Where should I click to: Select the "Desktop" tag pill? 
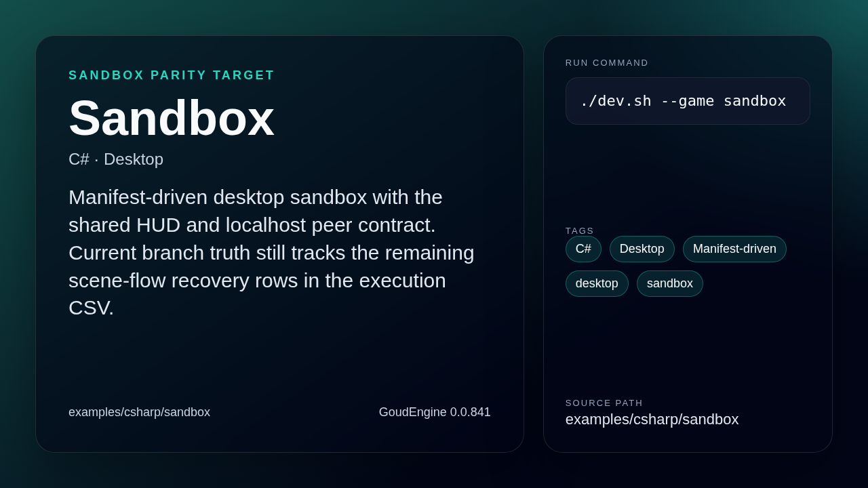point(642,249)
